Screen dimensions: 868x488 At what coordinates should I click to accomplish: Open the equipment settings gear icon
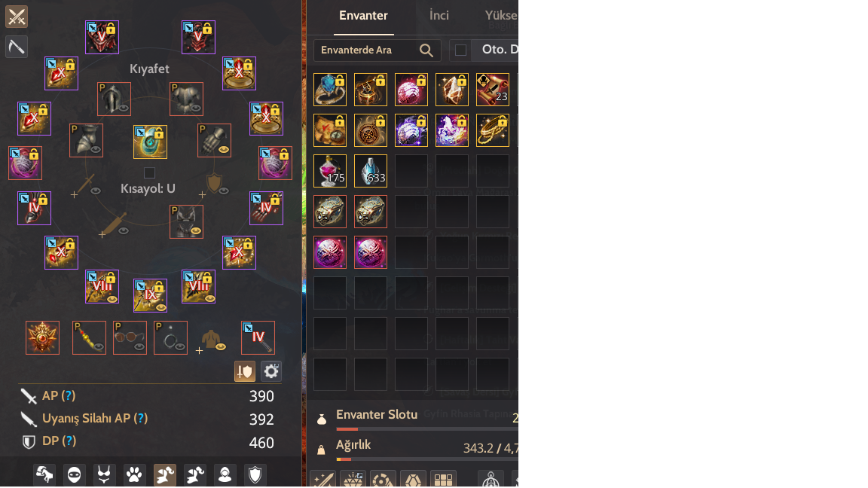[x=271, y=371]
